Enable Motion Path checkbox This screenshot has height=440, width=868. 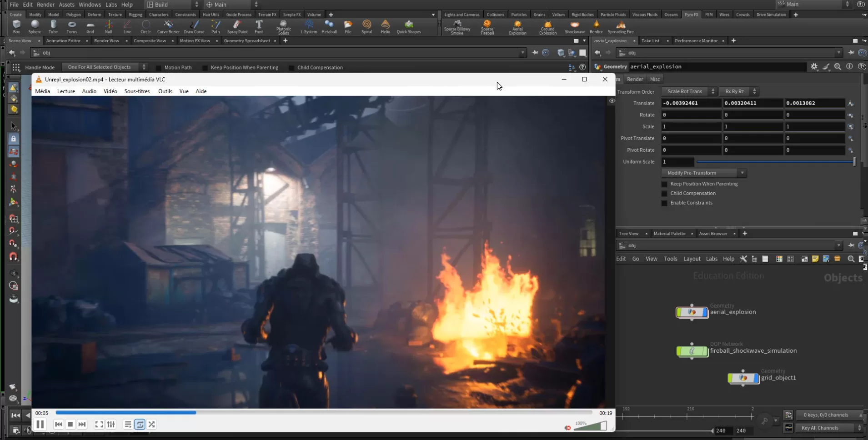point(158,68)
